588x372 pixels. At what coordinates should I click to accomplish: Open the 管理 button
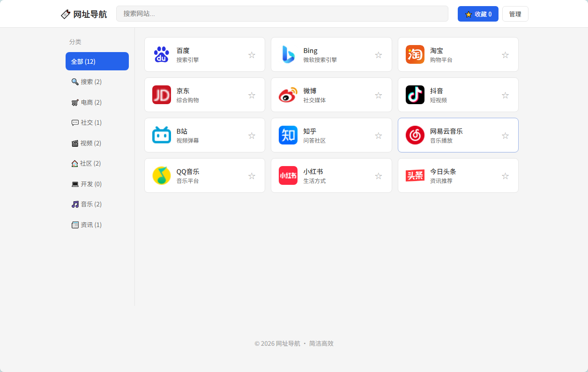(x=515, y=14)
